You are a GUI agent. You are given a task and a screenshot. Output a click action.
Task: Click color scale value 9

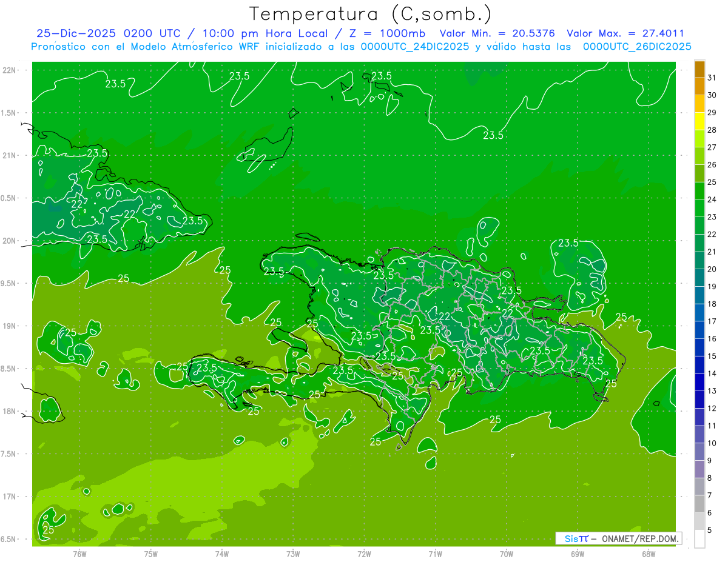coord(710,461)
